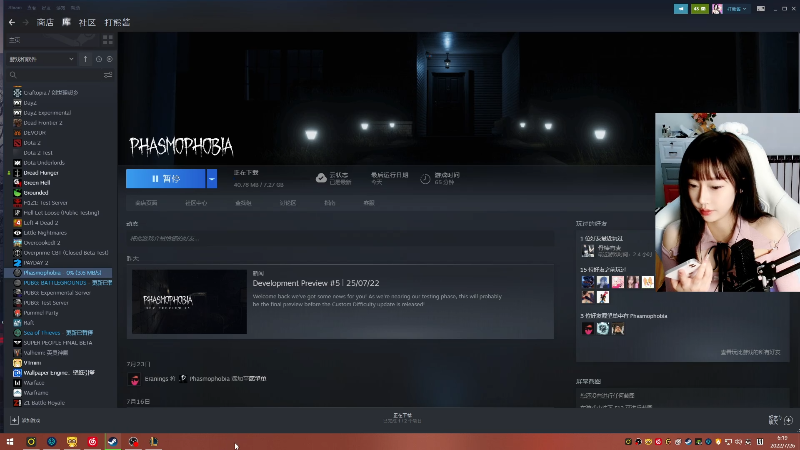Select Sea of Thieves in the list
800x450 pixels.
pos(57,333)
